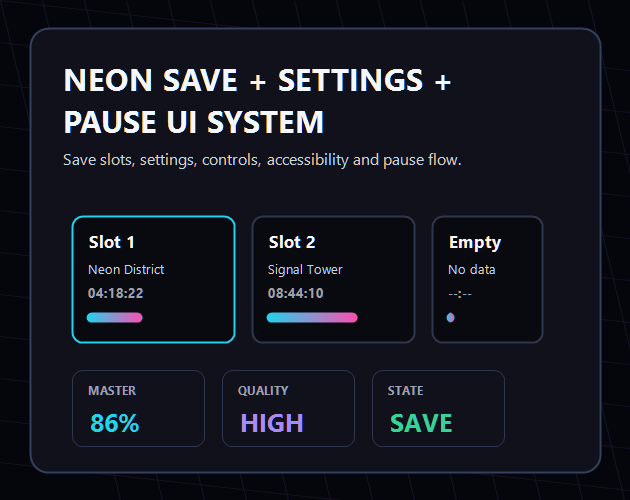Select the Slot 1 save card
Image resolution: width=630 pixels, height=500 pixels.
coord(153,279)
